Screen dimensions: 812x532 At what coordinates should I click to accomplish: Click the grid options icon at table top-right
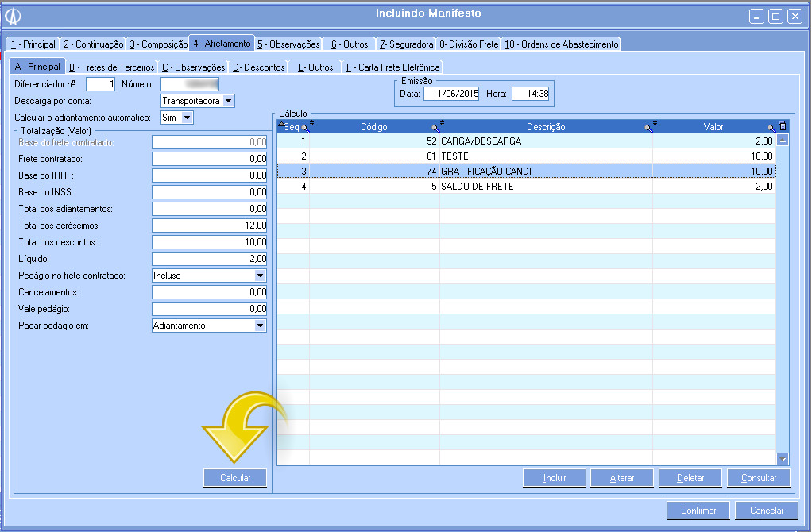[783, 125]
